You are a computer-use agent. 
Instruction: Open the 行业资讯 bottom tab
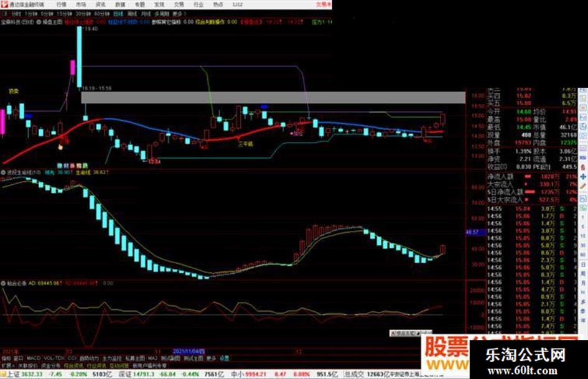(x=96, y=365)
